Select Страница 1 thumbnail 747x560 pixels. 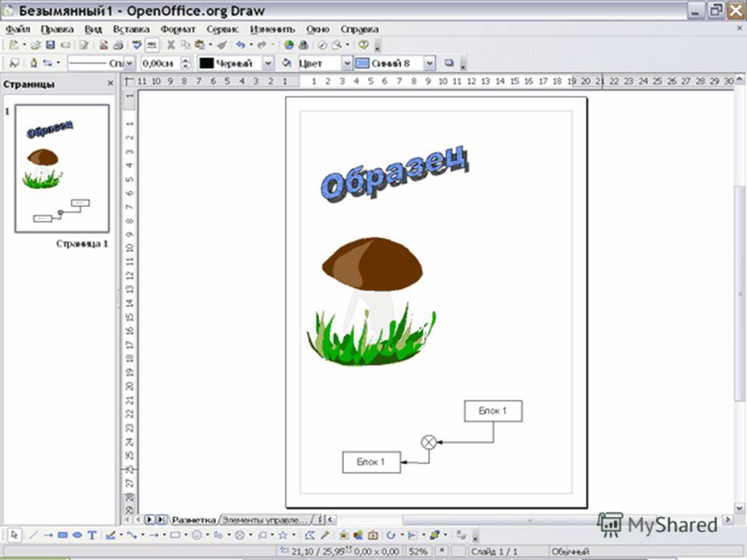tap(62, 169)
